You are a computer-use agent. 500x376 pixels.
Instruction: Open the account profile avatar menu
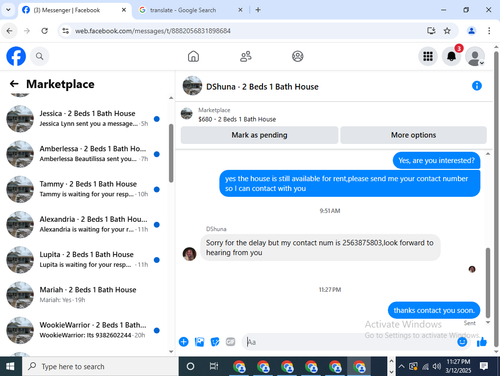(475, 56)
